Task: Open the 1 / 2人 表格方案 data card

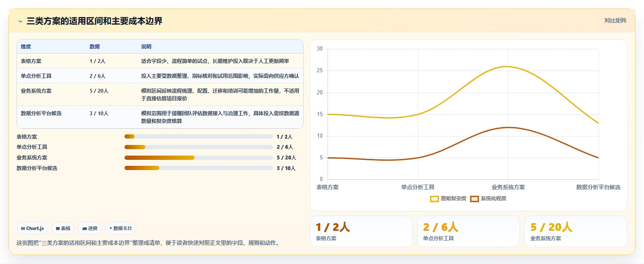Action: pos(361,231)
